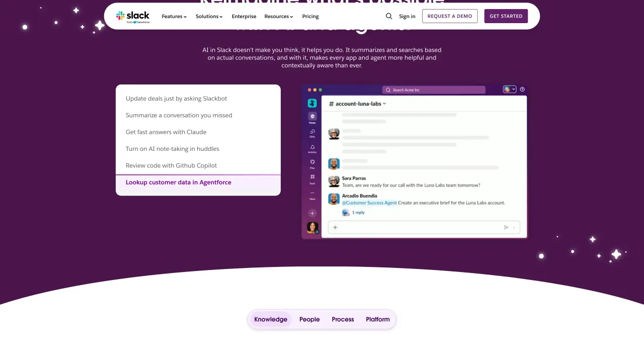644x362 pixels.
Task: Open the Enterprise menu item
Action: (x=244, y=16)
